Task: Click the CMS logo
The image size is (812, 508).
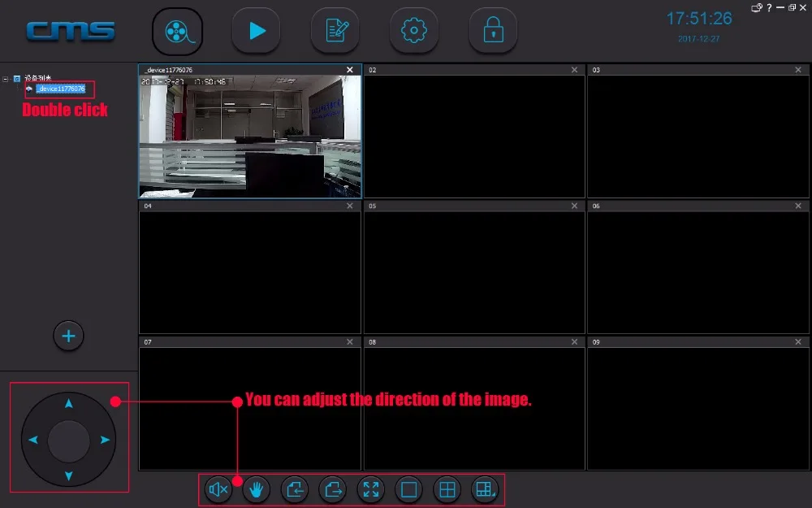Action: [71, 31]
